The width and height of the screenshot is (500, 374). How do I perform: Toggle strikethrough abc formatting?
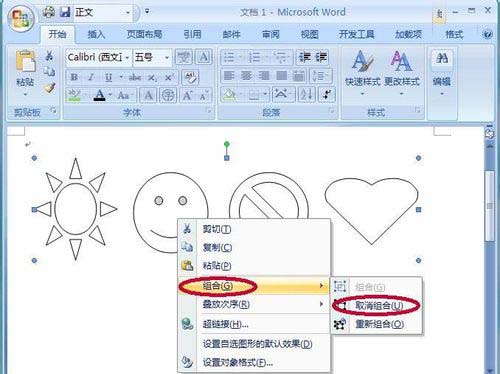[x=135, y=77]
